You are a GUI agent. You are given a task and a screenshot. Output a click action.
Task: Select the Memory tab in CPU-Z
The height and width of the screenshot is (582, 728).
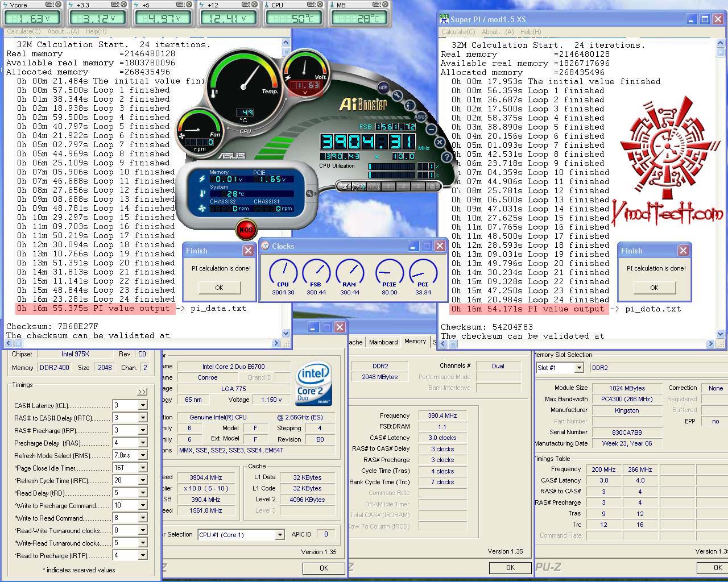pos(415,341)
